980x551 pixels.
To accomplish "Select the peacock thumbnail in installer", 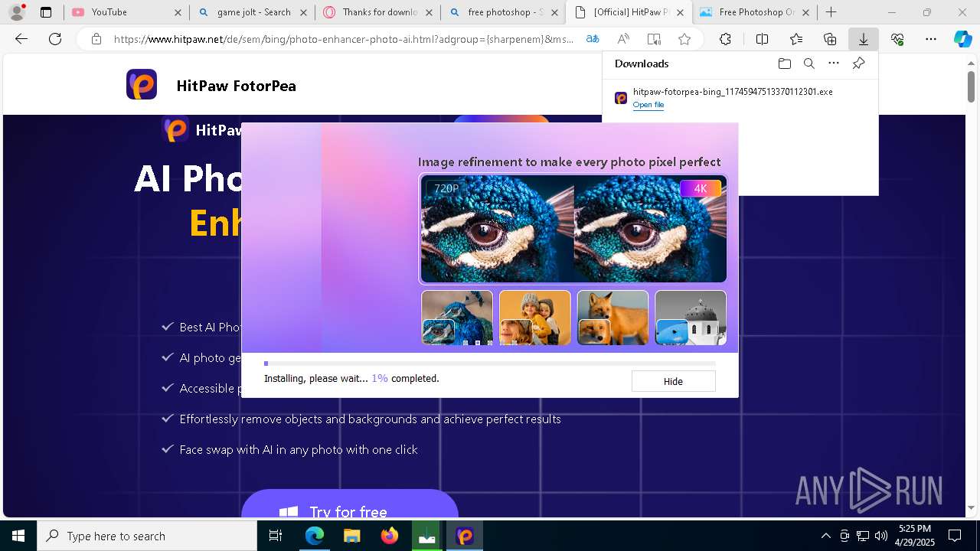I will click(457, 318).
